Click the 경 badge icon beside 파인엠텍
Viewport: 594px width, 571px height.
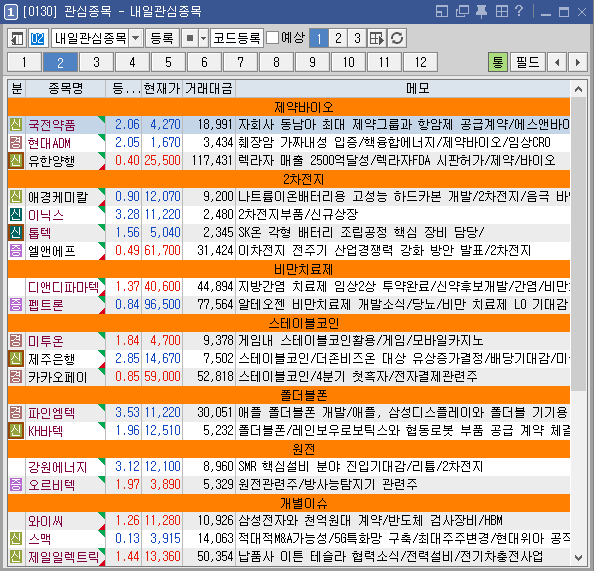click(x=16, y=412)
